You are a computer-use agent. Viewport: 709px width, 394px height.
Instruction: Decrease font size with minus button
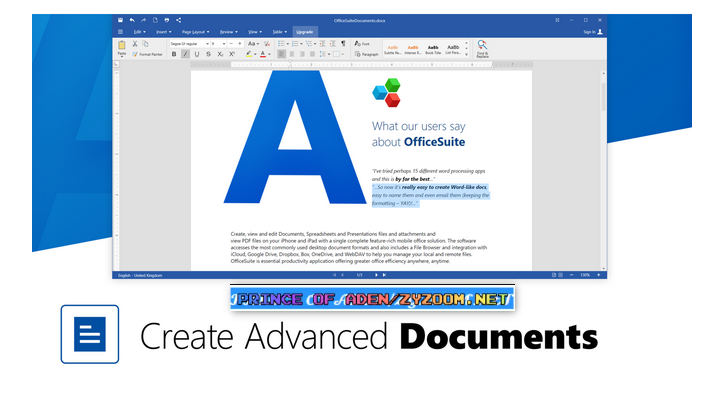231,44
